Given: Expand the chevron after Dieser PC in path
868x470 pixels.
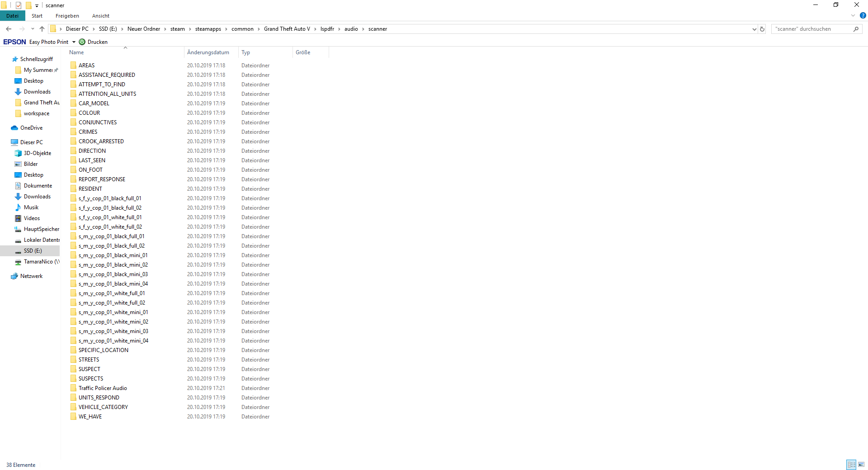Looking at the screenshot, I should click(94, 29).
